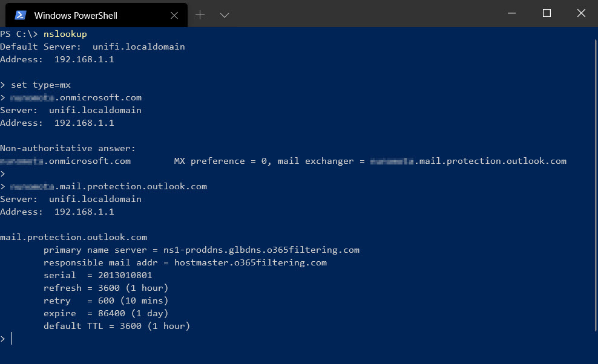Open the new tab dropdown chevron
This screenshot has height=364, width=598.
[x=224, y=15]
